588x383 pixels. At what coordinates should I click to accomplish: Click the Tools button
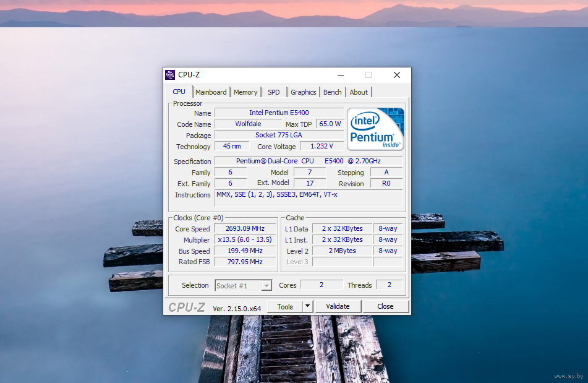click(x=285, y=306)
